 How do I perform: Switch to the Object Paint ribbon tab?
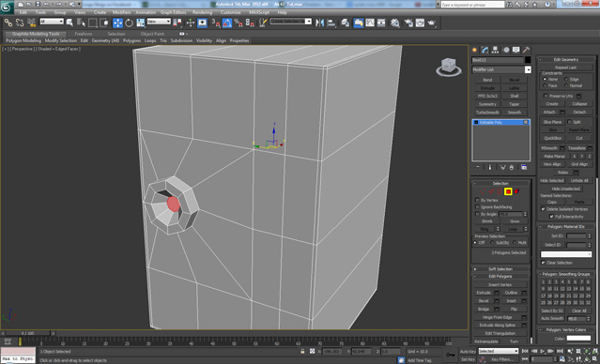[152, 34]
